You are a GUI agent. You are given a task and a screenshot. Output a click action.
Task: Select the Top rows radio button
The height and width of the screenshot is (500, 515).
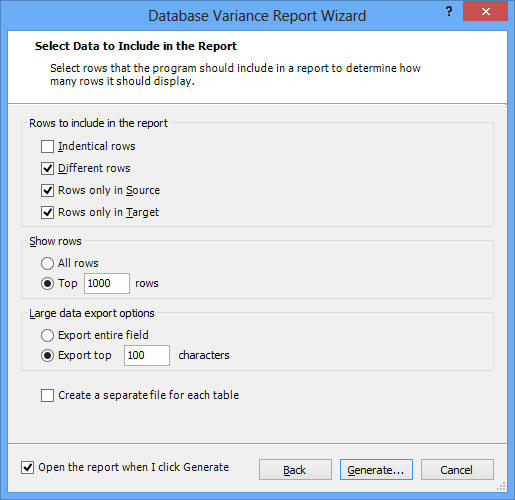[47, 283]
